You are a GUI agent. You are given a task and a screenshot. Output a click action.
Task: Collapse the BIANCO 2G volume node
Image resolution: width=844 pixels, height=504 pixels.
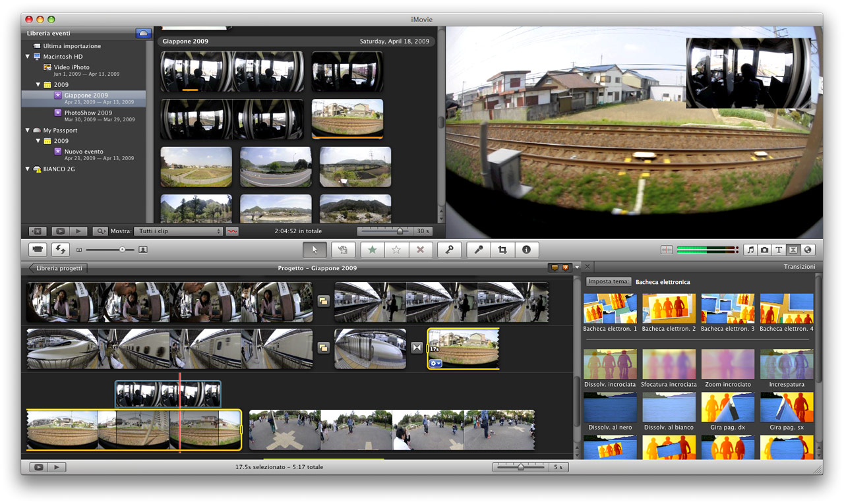click(28, 169)
